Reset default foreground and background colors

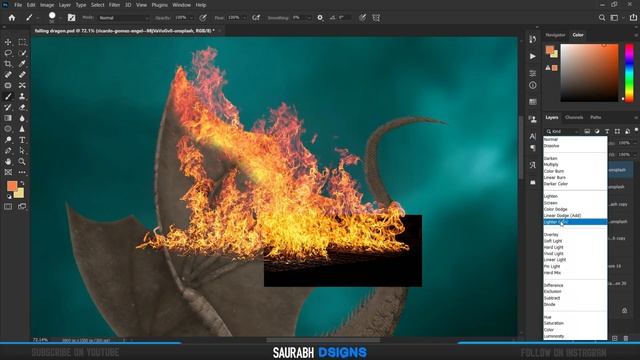[x=9, y=197]
